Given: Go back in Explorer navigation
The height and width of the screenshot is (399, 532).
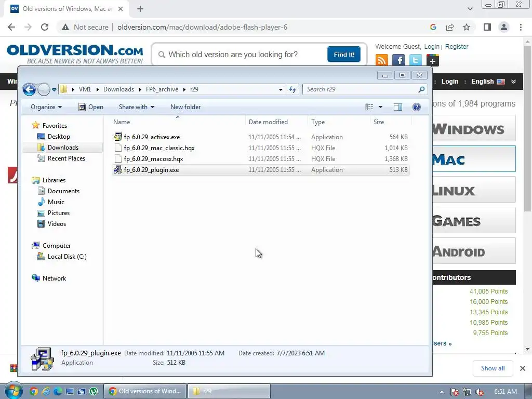Looking at the screenshot, I should click(x=29, y=89).
